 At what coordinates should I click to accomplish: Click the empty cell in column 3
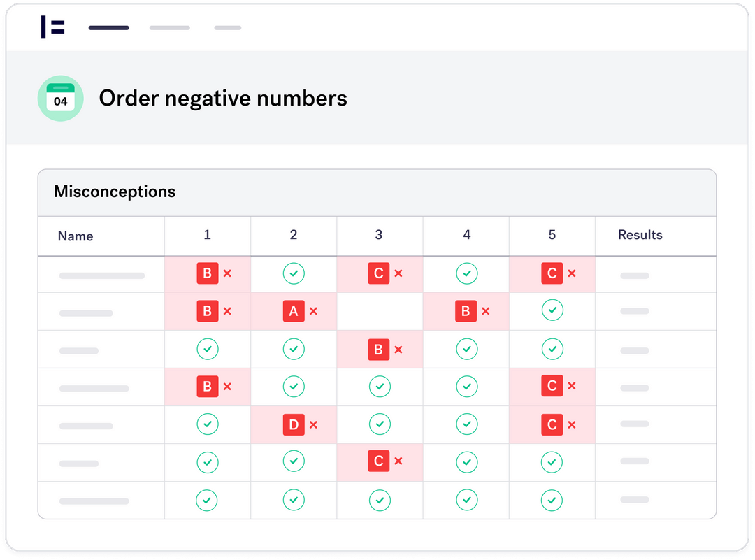pos(380,311)
